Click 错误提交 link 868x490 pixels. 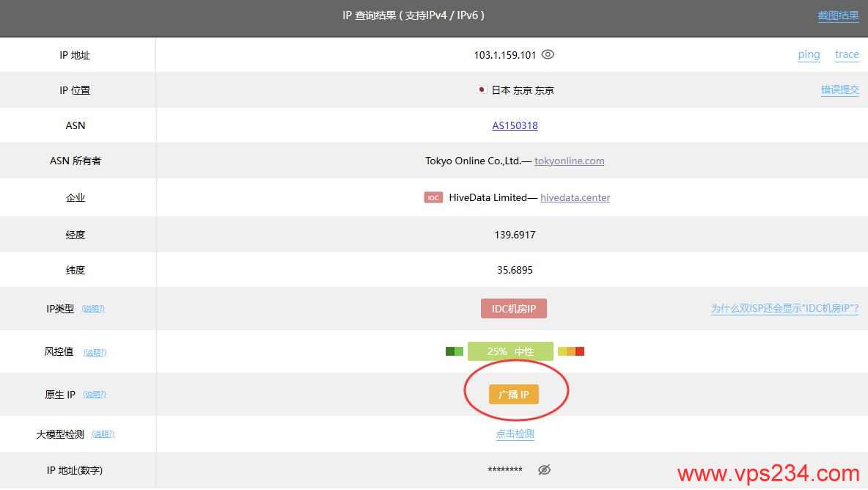(x=839, y=89)
